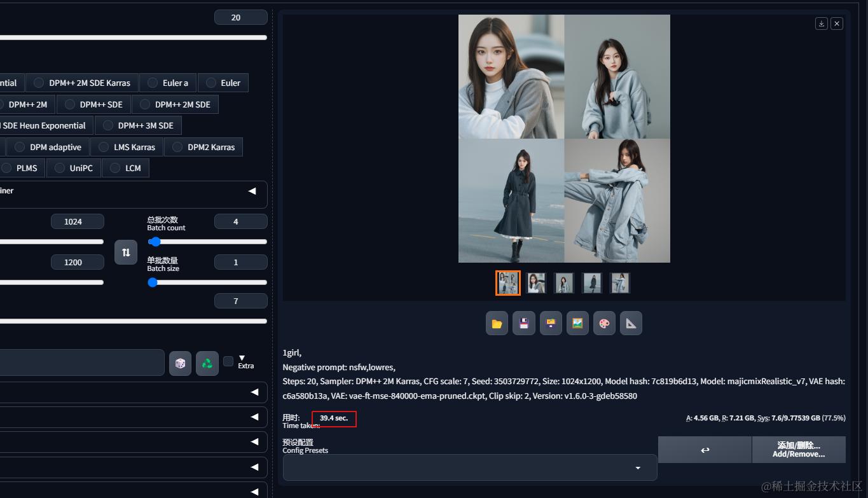Viewport: 868px width, 498px height.
Task: Select the grid thumbnail highlighted in orange
Action: (508, 283)
